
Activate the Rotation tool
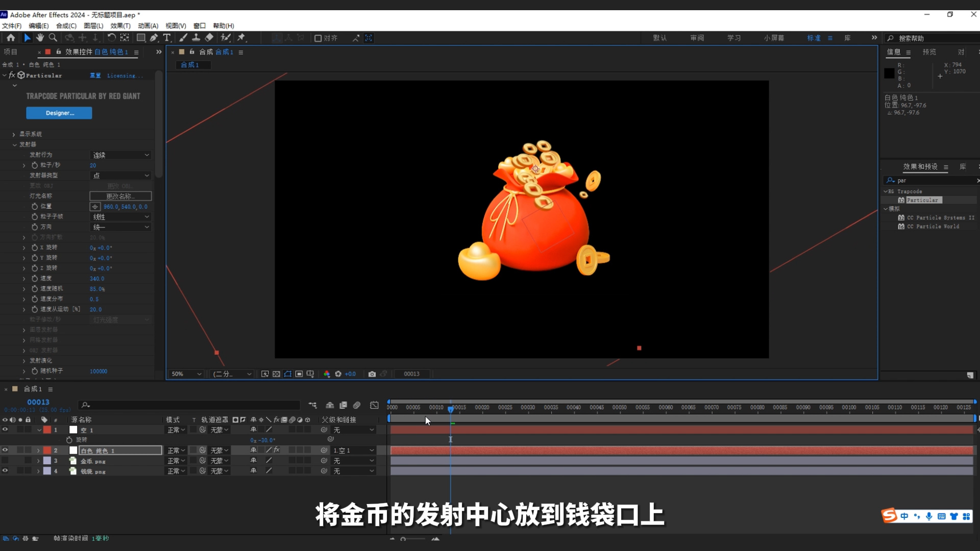click(x=111, y=38)
